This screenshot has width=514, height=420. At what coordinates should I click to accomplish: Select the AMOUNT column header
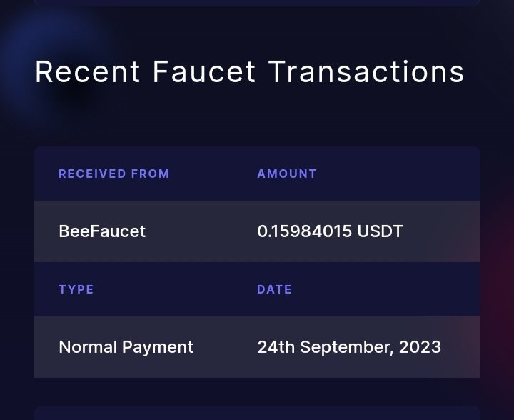coord(287,174)
